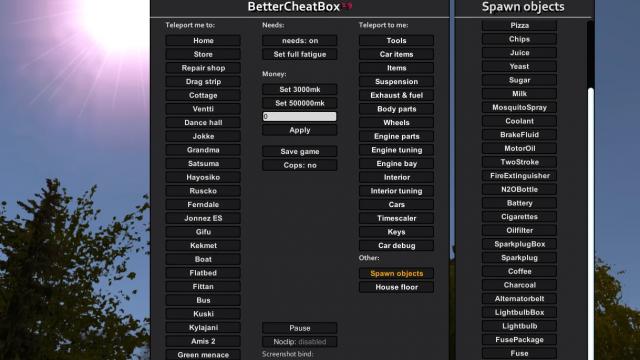Teleport Engine tuning parts to me
The width and height of the screenshot is (640, 360).
[x=396, y=150]
